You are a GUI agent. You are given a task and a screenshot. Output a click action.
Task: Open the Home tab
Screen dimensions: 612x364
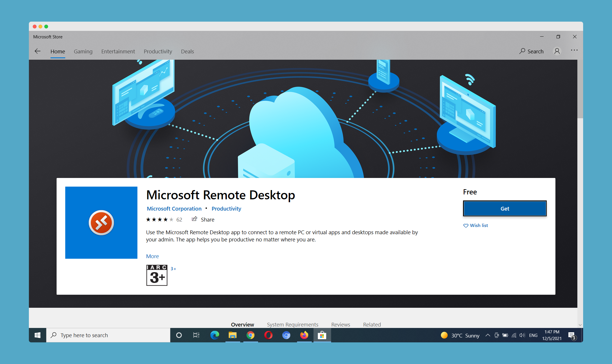tap(58, 51)
